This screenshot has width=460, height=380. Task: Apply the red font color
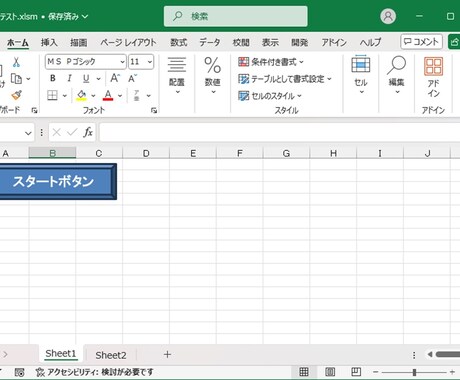tap(108, 95)
